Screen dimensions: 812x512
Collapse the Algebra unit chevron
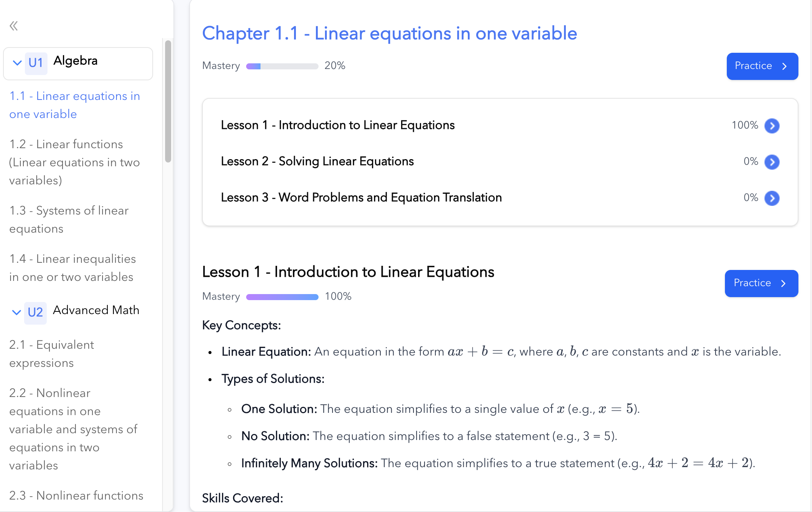(x=17, y=63)
